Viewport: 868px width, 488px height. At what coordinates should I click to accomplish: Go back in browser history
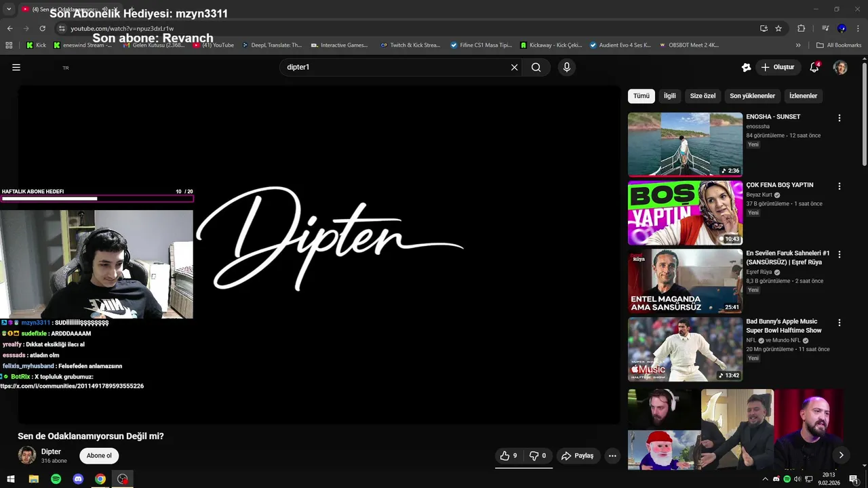[9, 28]
